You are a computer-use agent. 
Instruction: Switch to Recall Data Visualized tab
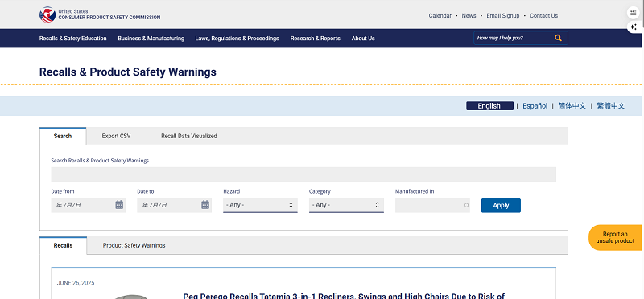[189, 136]
